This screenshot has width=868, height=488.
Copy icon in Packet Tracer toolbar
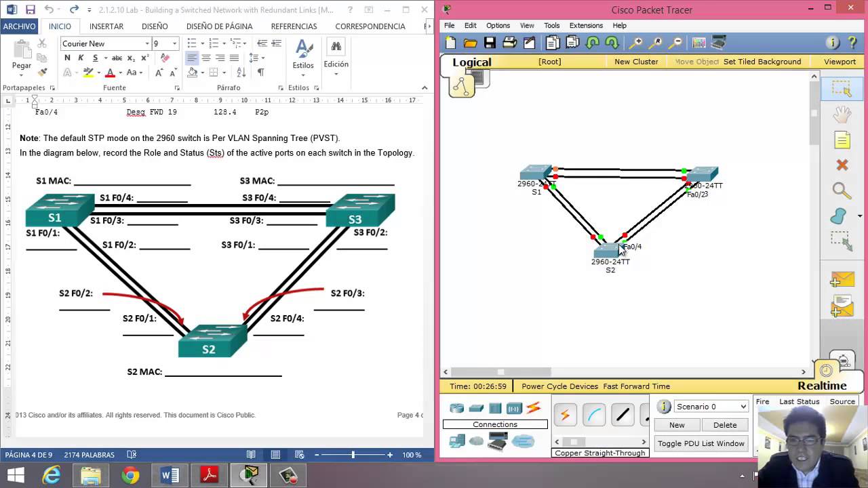point(553,43)
